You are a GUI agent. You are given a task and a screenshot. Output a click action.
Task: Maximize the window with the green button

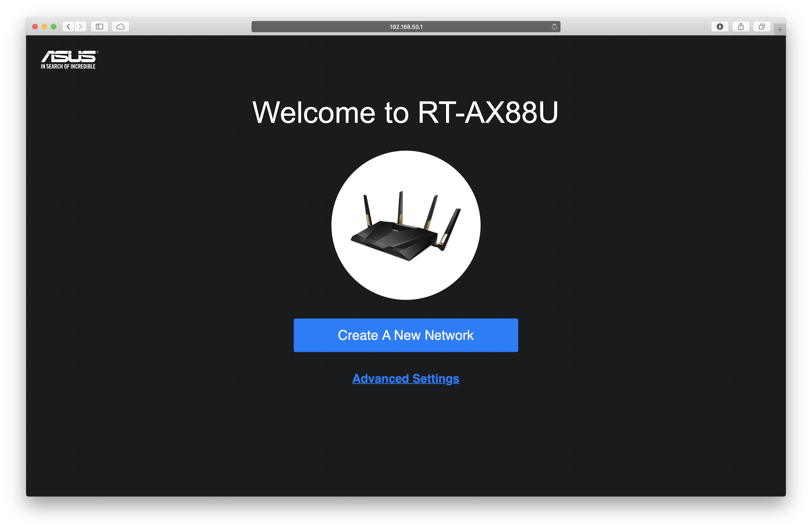[54, 27]
